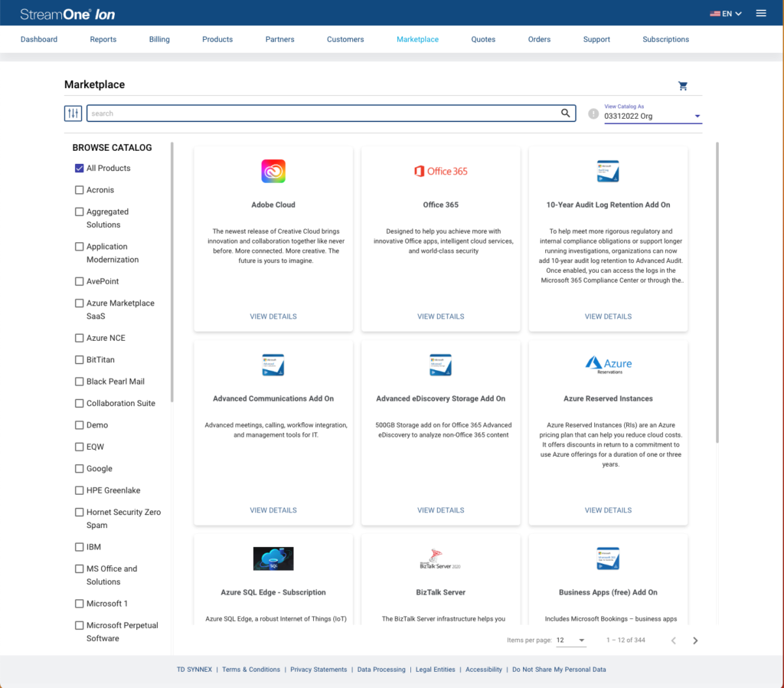Click the StreamOne Ion logo
This screenshot has width=784, height=688.
pos(67,14)
